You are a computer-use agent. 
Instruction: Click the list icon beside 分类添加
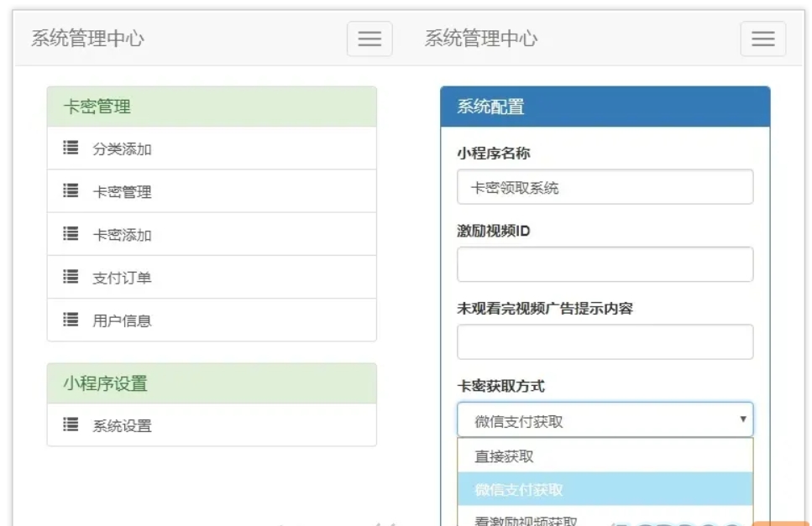tap(71, 148)
